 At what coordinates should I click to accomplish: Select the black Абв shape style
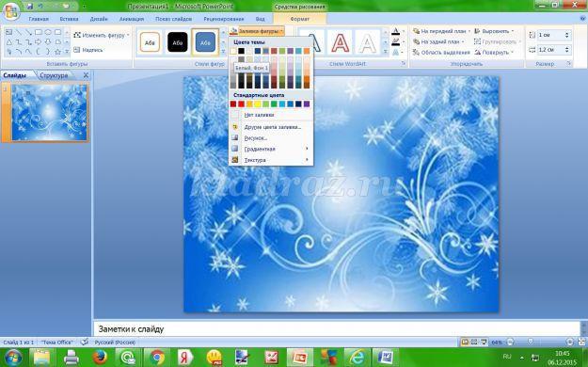[x=178, y=42]
